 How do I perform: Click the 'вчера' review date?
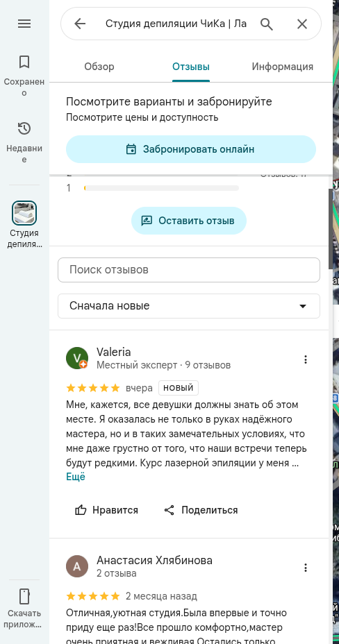click(140, 388)
